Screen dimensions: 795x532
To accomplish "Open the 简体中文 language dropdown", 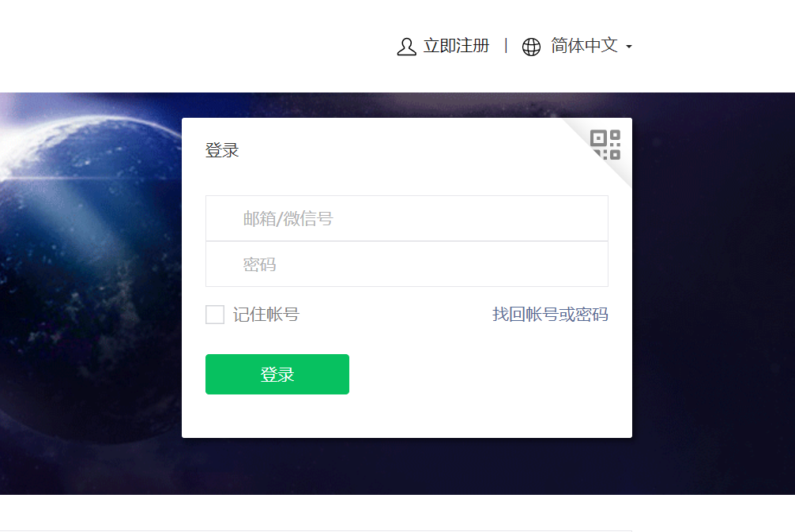I will (584, 46).
